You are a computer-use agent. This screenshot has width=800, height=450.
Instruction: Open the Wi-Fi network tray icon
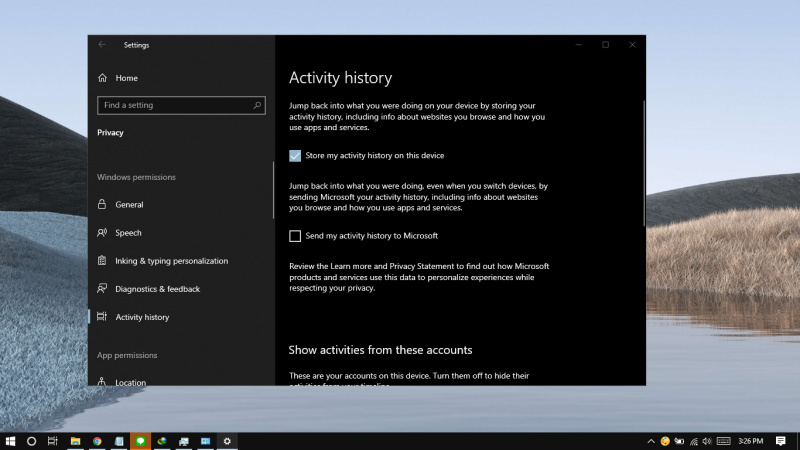click(x=694, y=441)
